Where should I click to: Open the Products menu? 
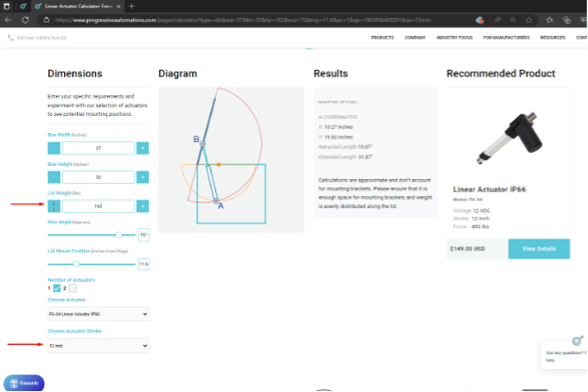(x=383, y=38)
